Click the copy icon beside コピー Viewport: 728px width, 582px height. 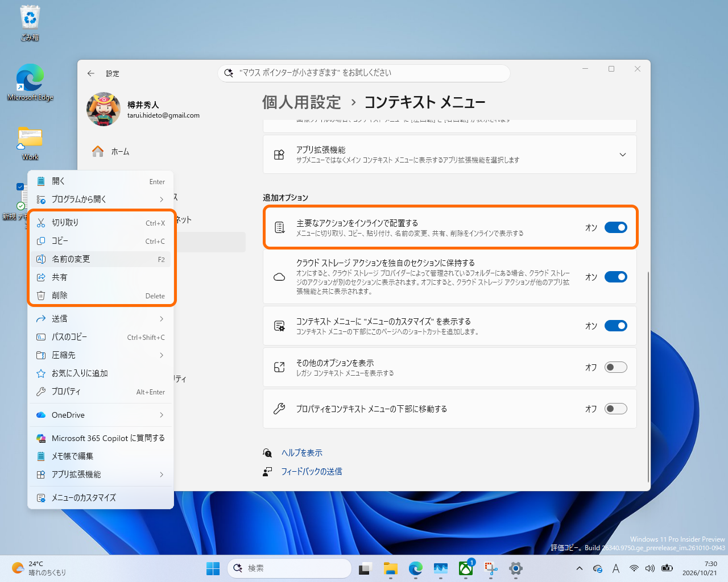(x=41, y=241)
